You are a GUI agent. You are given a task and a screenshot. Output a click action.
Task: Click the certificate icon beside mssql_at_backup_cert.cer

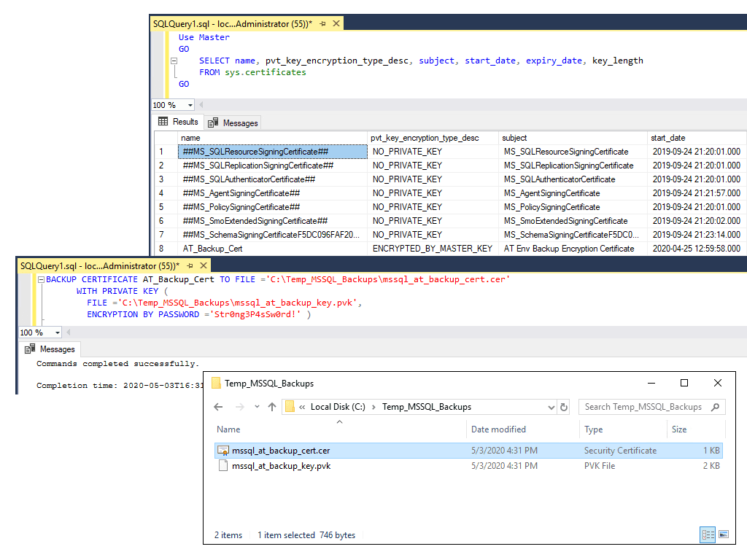223,450
